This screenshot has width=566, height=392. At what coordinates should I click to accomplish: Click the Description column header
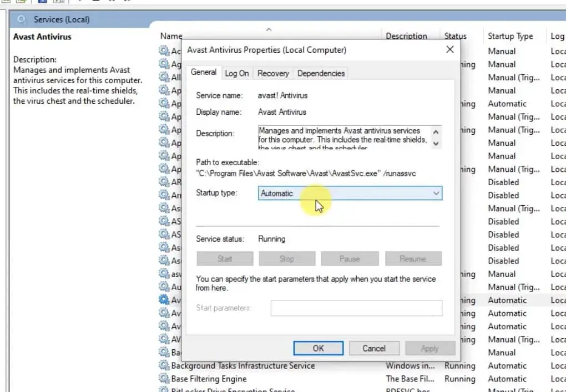[x=408, y=36]
